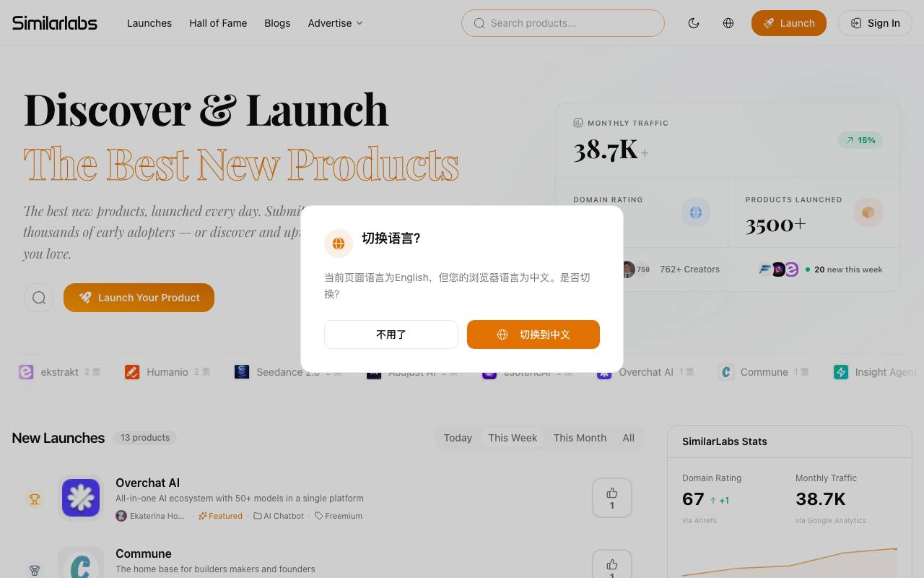The height and width of the screenshot is (578, 924).
Task: Click the 762+ Creators text
Action: pyautogui.click(x=689, y=269)
